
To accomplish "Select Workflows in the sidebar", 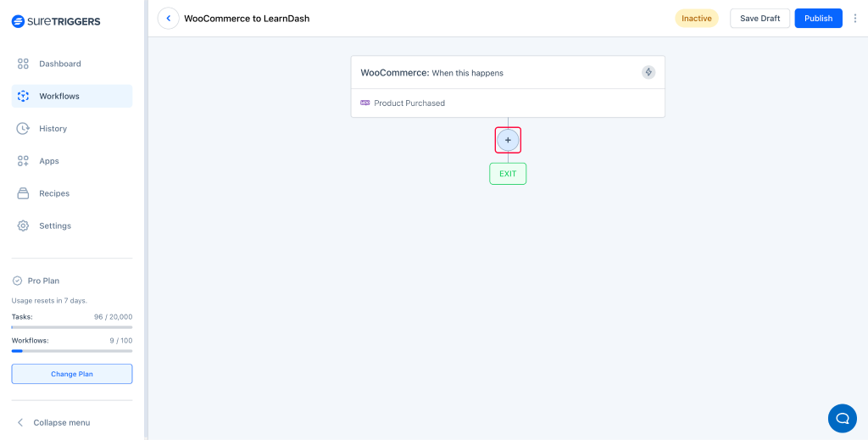I will pyautogui.click(x=72, y=97).
